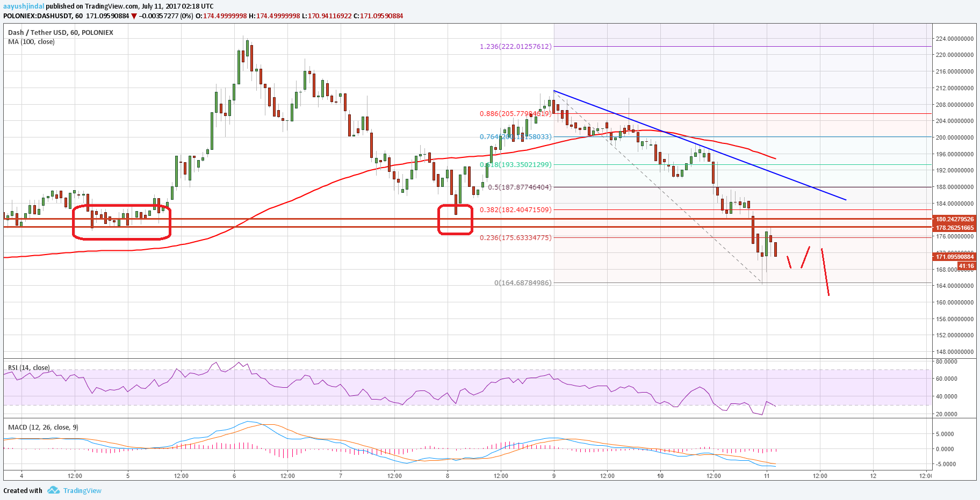Select the MACD (12, 26, close, 9) label
Screen dimensions: 980x500
[x=43, y=427]
